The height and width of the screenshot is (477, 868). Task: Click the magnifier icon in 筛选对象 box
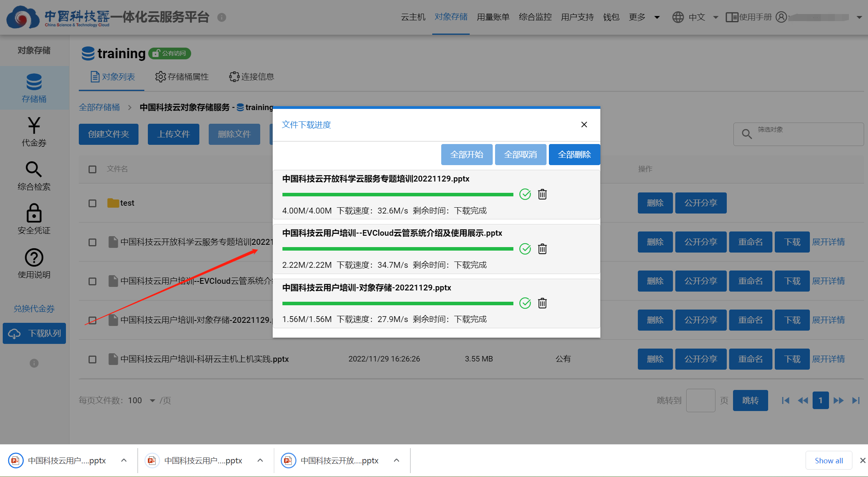[x=747, y=134]
